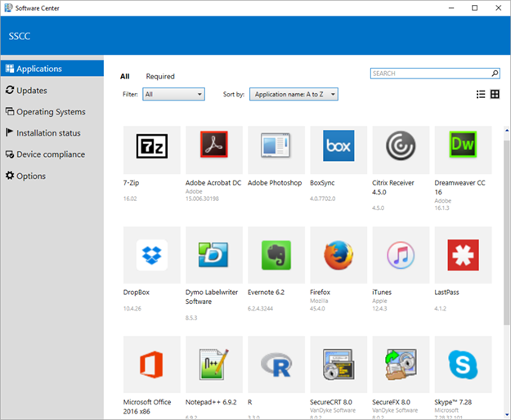
Task: Click the BoxSync name text
Action: click(x=322, y=183)
